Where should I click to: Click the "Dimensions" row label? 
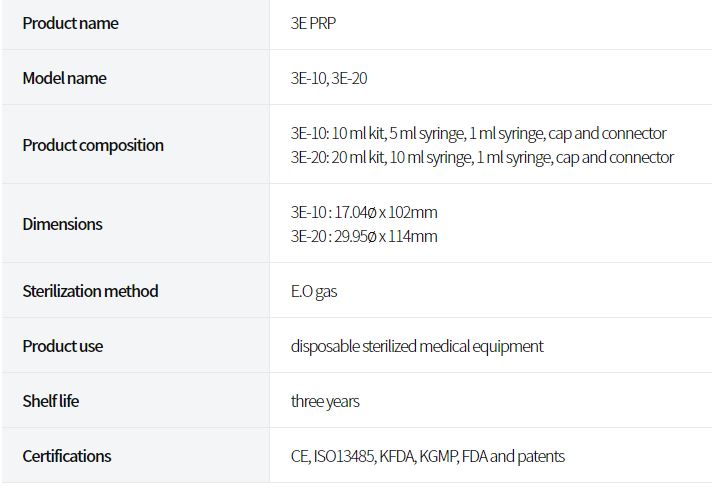click(62, 224)
